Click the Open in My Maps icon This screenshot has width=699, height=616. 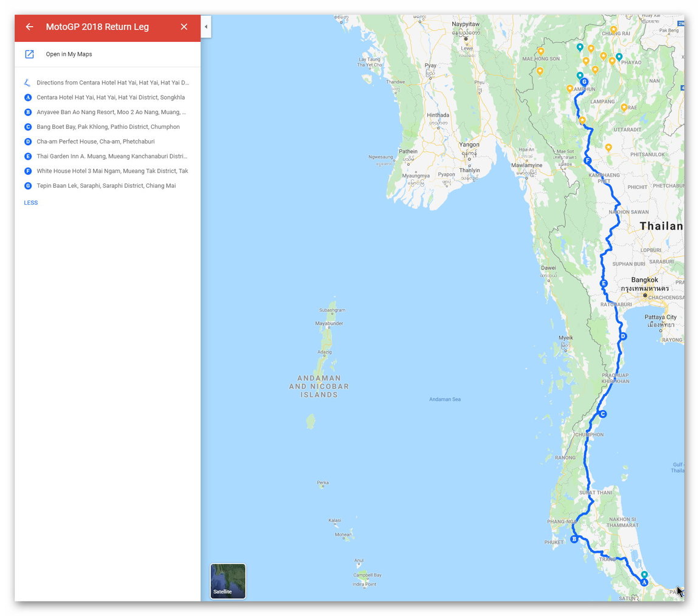29,54
